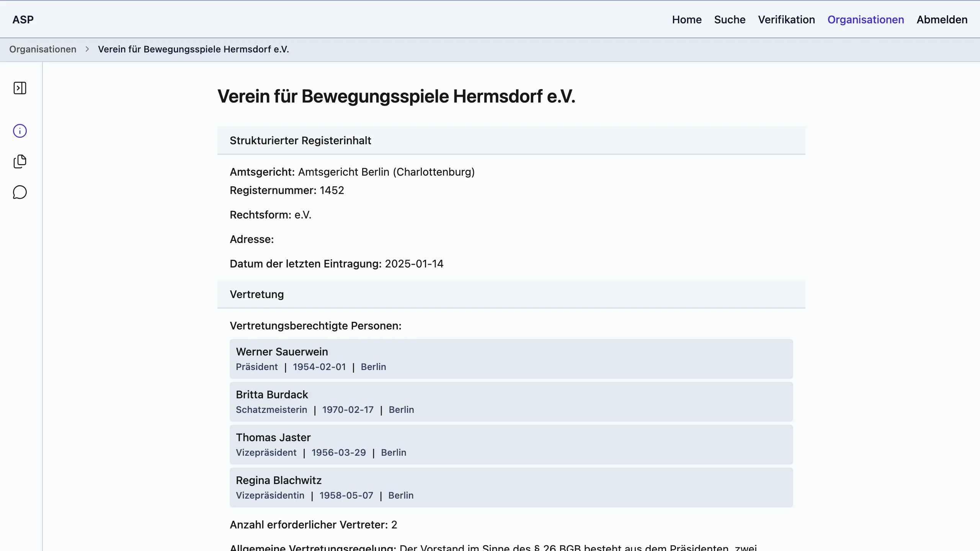Click the Verein für Bewegungsspiele heading

click(x=396, y=96)
